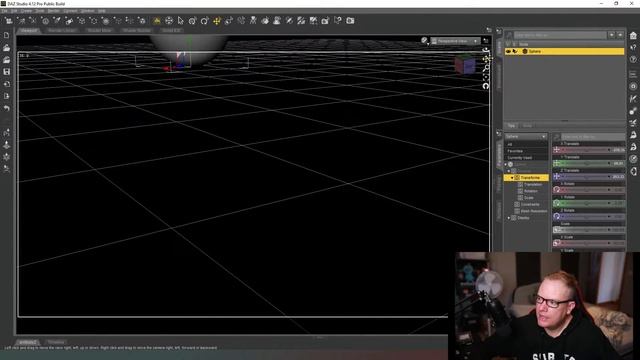640x360 pixels.
Task: Select the Favorites filter in Parameters
Action: pyautogui.click(x=526, y=151)
